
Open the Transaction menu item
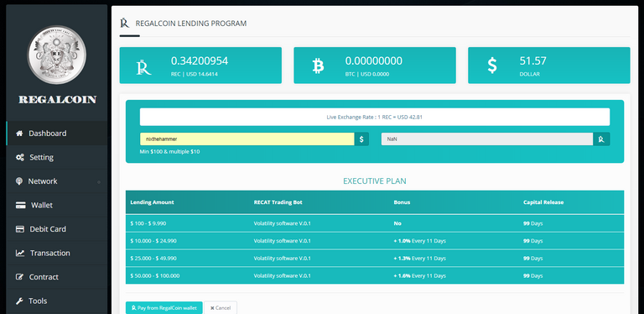point(57,254)
